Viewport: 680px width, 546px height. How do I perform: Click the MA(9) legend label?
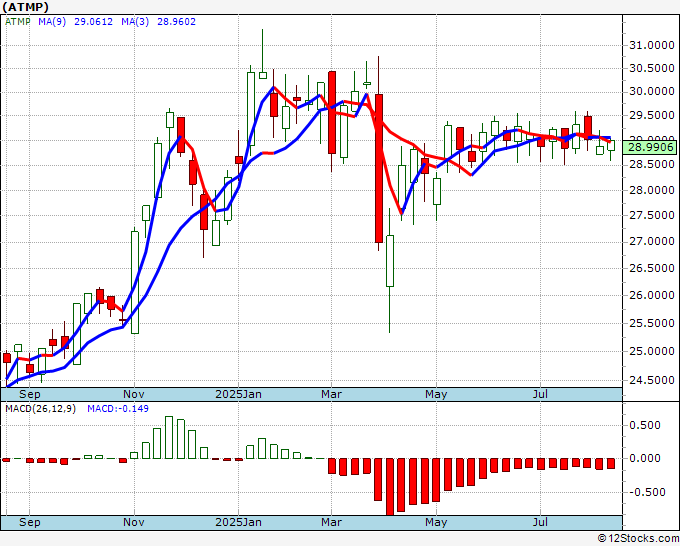[x=52, y=22]
